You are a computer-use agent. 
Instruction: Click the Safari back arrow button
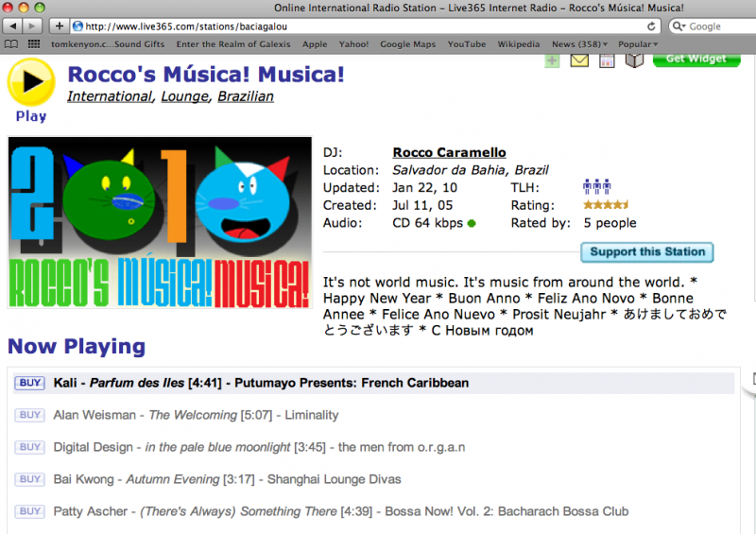tap(12, 26)
